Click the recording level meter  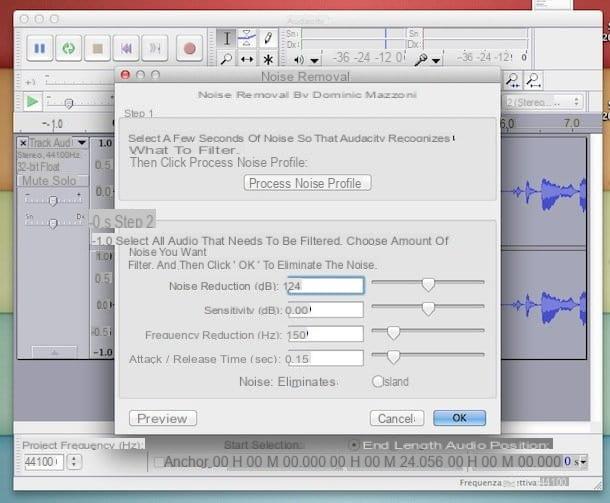(475, 39)
